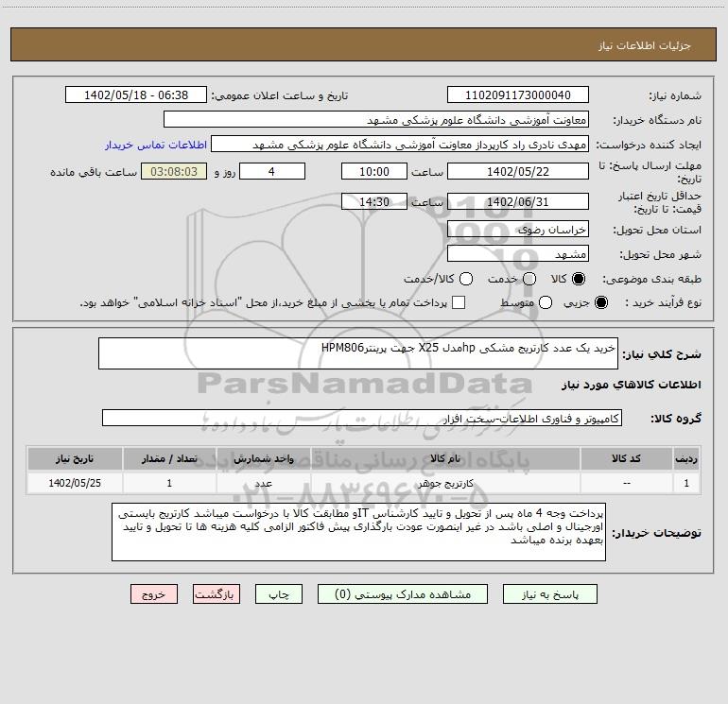
Task: Click need number field 1102091173000040
Action: 518,94
